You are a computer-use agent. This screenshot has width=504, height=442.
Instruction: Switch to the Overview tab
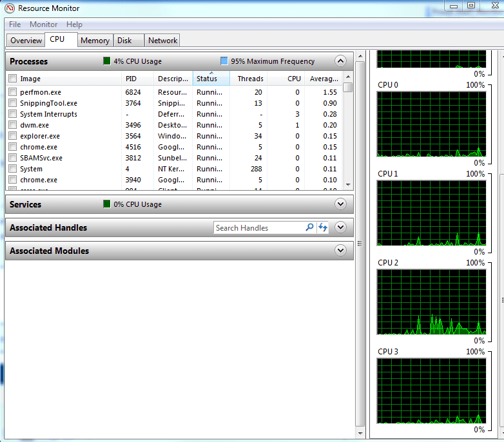click(x=26, y=41)
